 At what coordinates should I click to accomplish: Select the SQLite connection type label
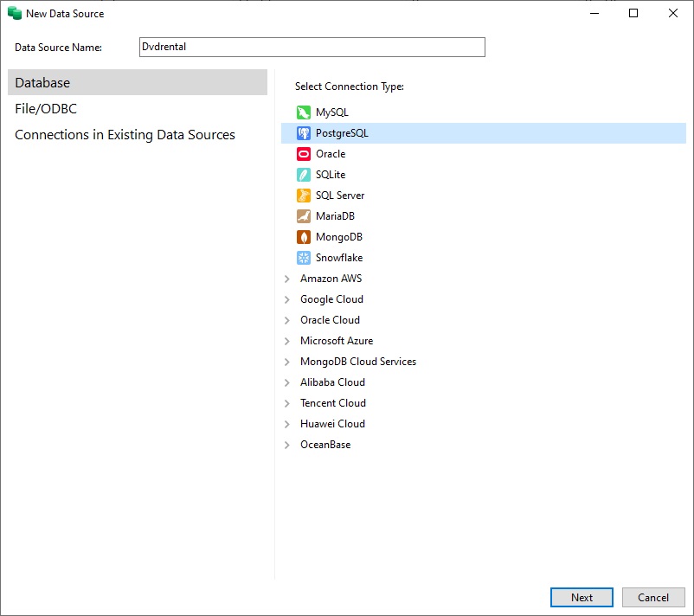[331, 175]
